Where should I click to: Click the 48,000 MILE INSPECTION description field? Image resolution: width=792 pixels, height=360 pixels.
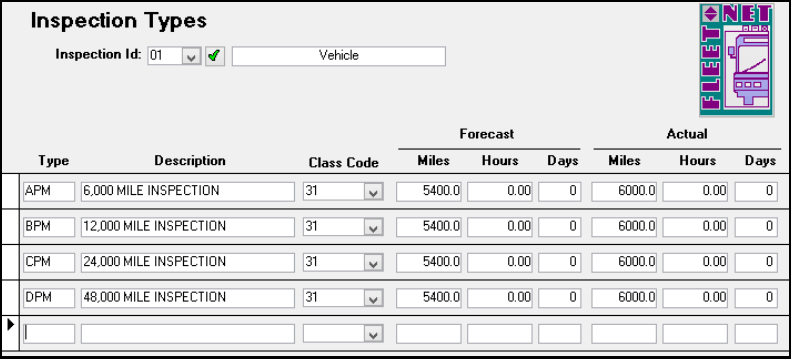188,298
